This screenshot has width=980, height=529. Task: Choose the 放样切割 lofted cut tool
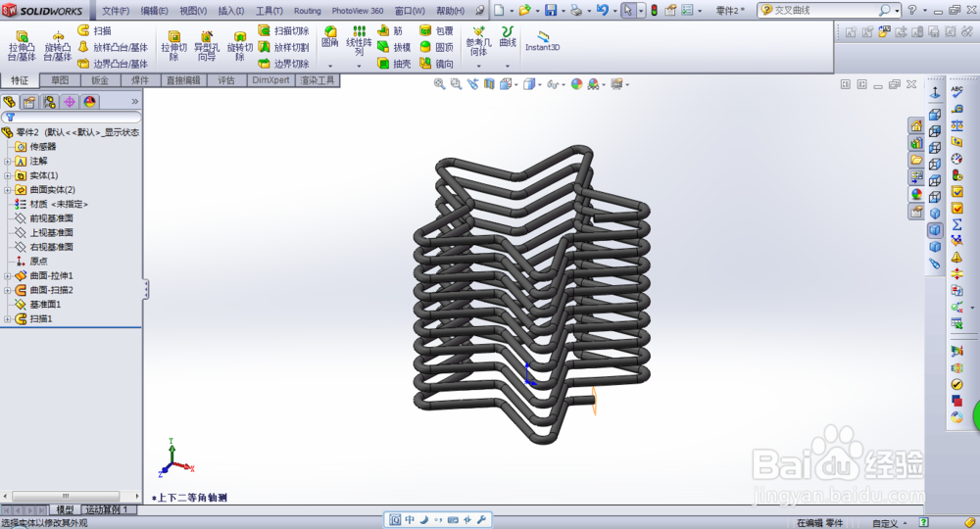(x=284, y=47)
